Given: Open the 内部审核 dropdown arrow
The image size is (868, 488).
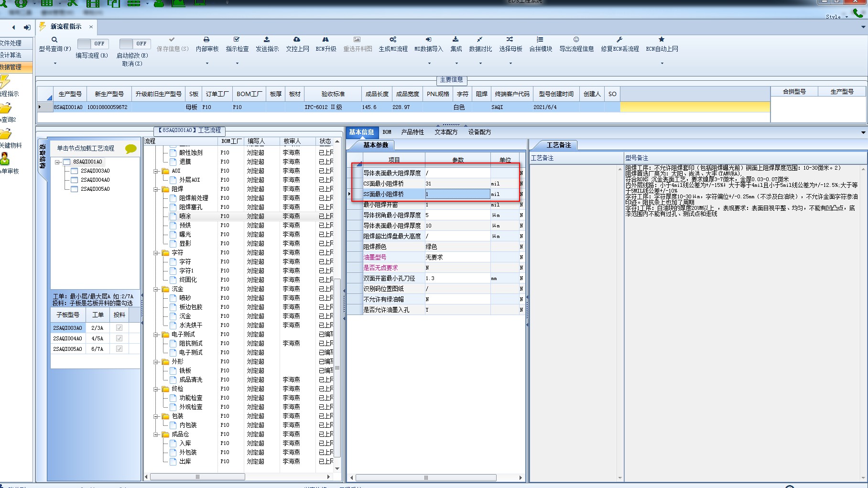Looking at the screenshot, I should point(207,64).
